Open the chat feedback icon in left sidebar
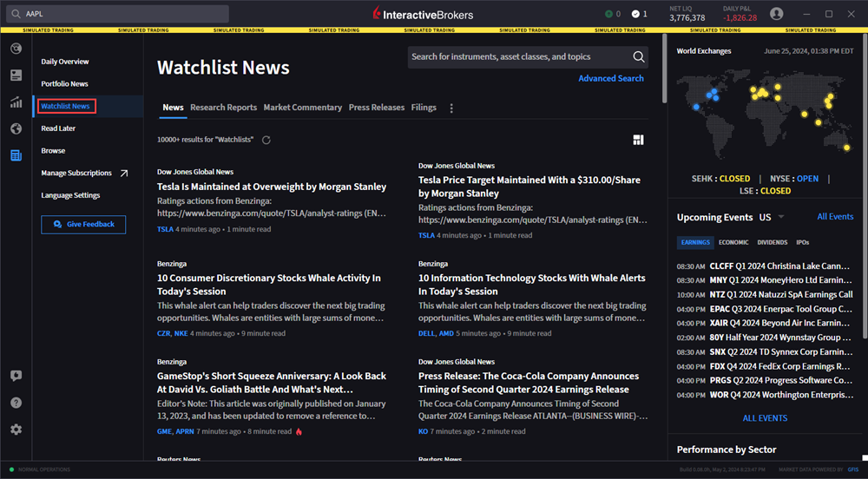The image size is (868, 479). tap(16, 376)
